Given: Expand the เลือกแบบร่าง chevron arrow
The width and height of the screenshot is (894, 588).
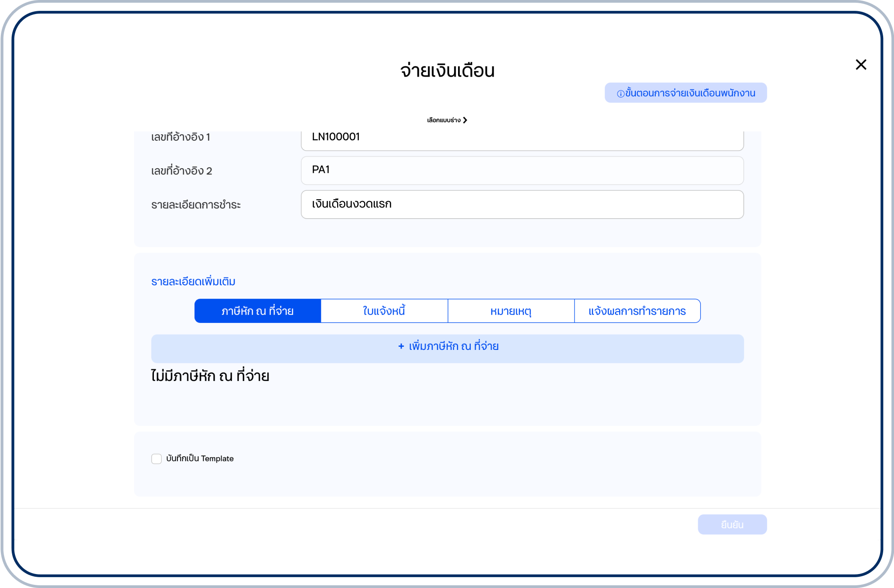Looking at the screenshot, I should point(465,120).
